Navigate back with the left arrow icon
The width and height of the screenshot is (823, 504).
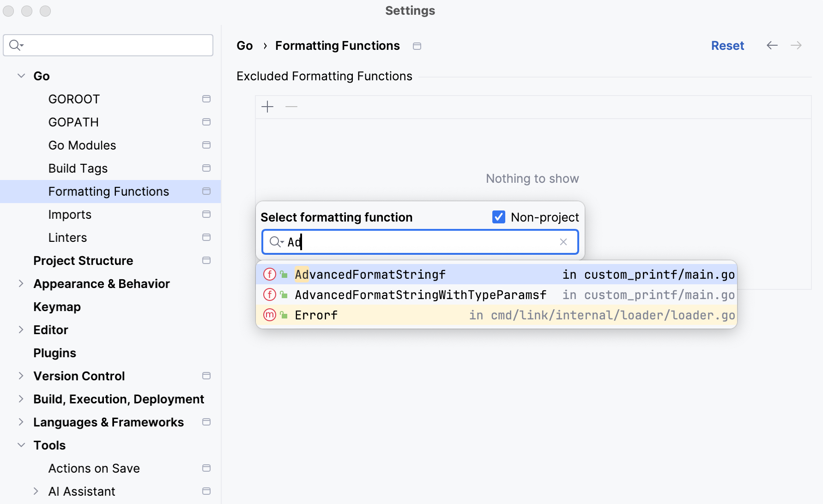772,45
